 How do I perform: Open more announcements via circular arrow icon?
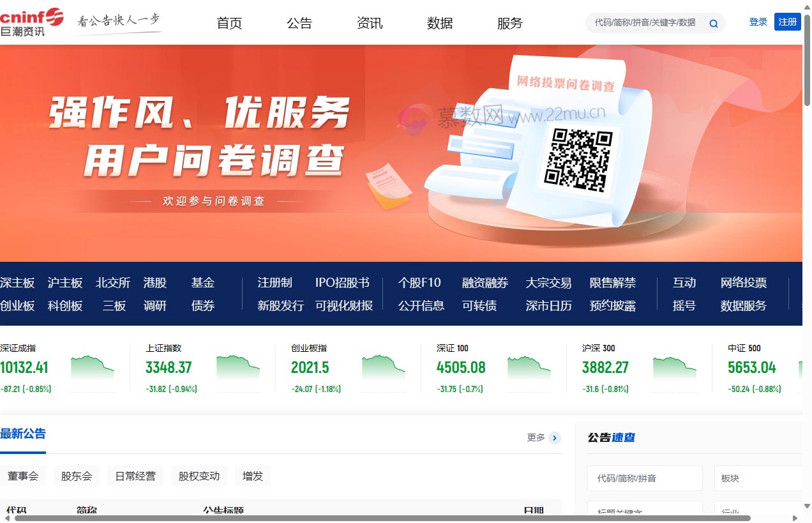click(554, 438)
